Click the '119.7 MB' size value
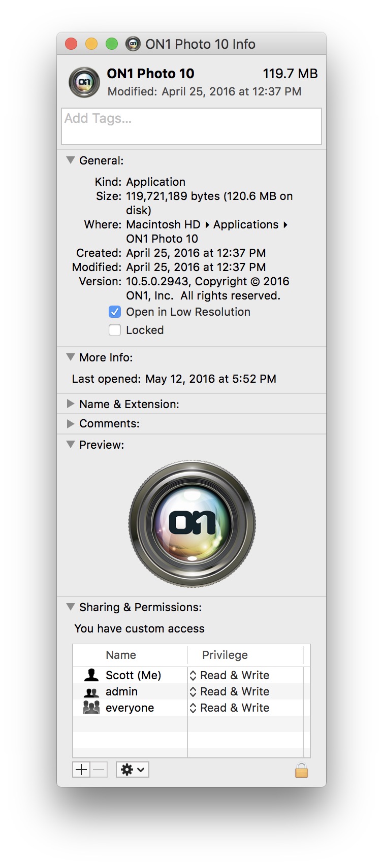 point(290,74)
